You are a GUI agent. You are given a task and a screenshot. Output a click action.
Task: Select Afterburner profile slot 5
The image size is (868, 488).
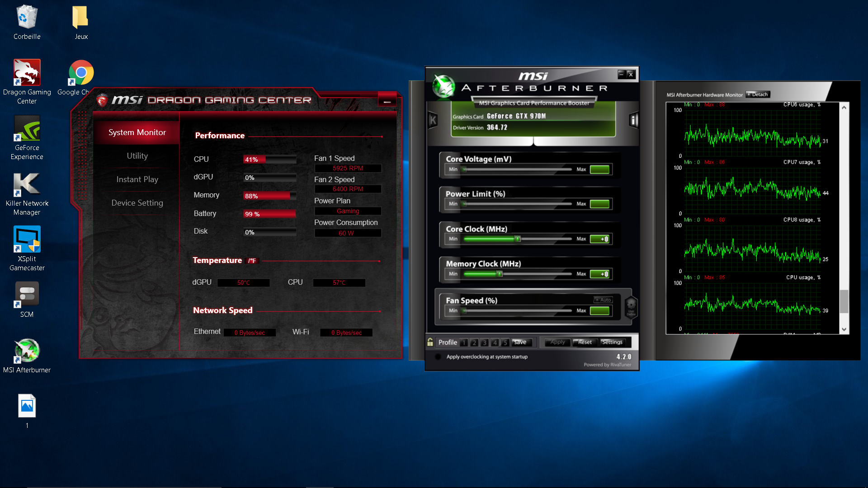point(505,343)
